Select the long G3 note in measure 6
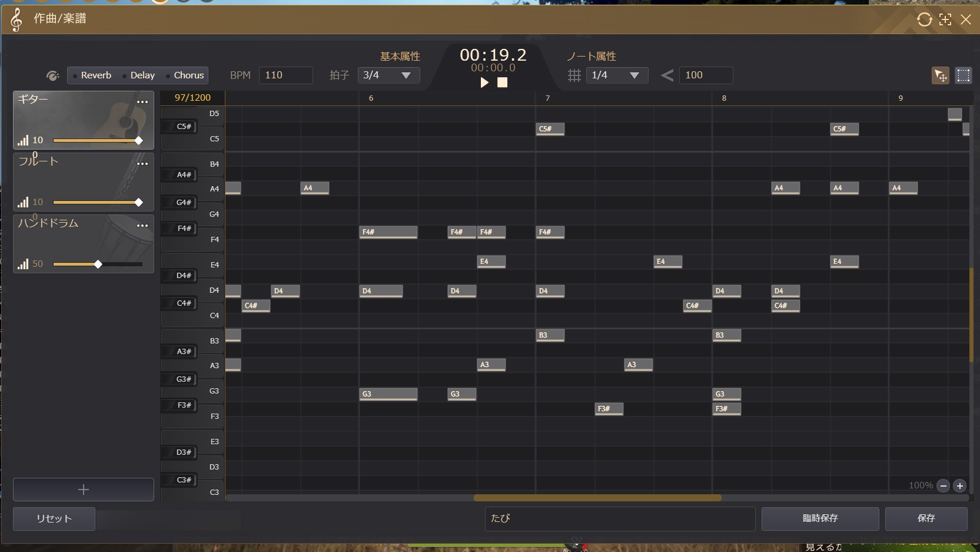The height and width of the screenshot is (552, 980). (x=388, y=394)
